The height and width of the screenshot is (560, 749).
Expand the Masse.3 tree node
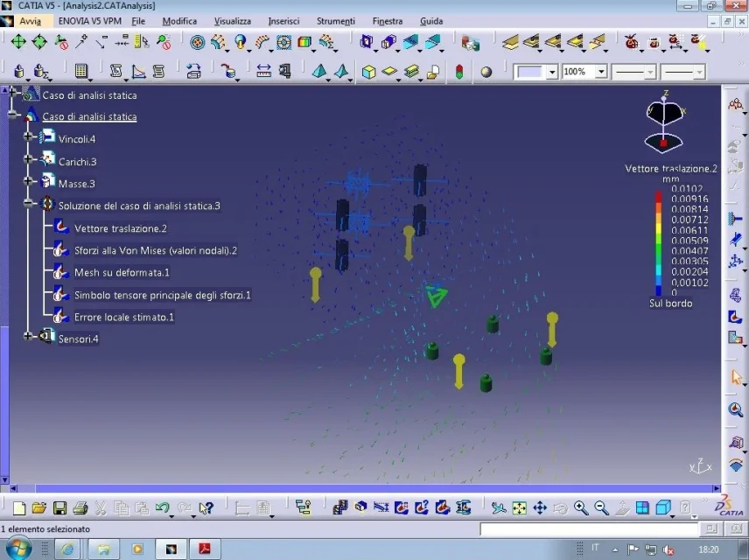28,181
